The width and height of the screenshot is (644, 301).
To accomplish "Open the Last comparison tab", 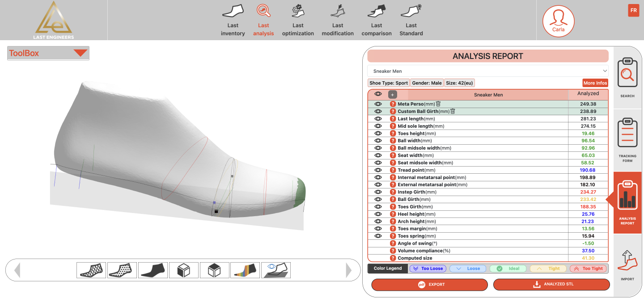I will (377, 21).
